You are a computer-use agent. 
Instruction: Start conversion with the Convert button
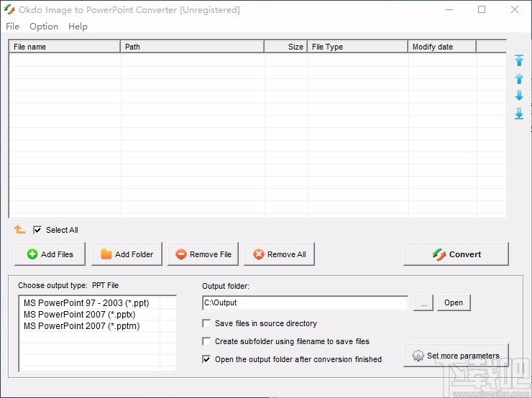pos(456,254)
